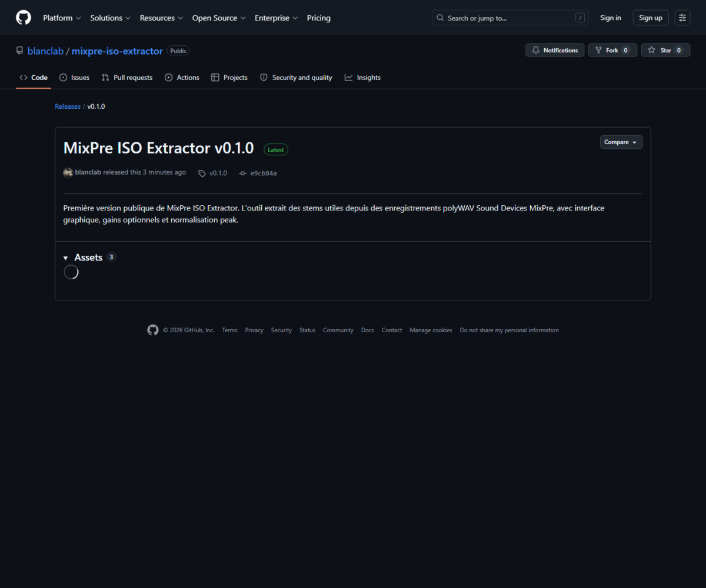This screenshot has width=706, height=588.
Task: Open the footer Contact link
Action: point(392,330)
